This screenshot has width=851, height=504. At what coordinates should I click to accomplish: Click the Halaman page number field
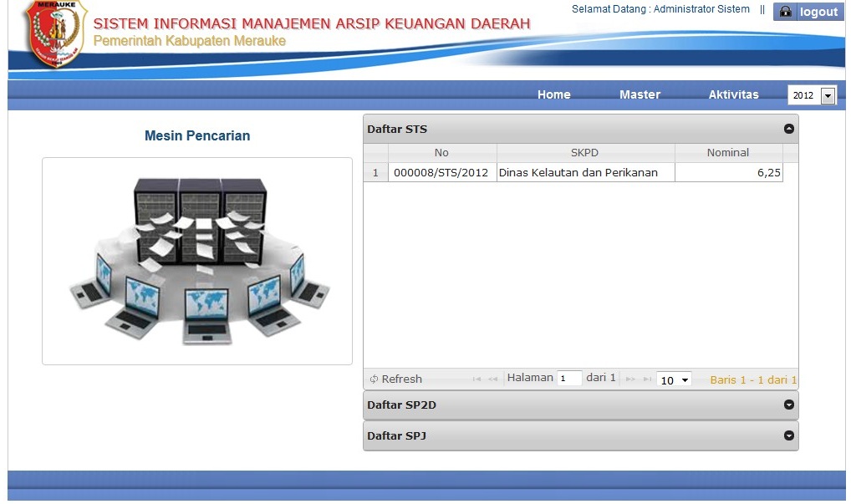click(x=569, y=379)
